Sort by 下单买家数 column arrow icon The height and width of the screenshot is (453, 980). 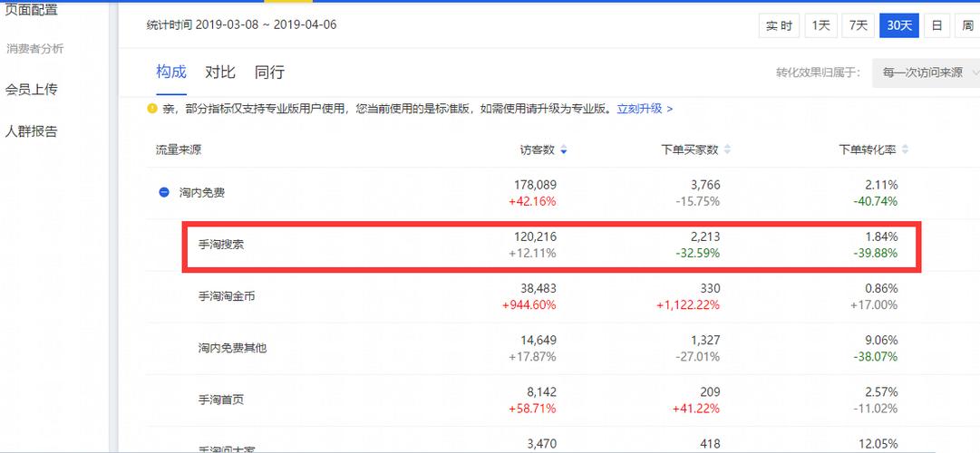pyautogui.click(x=727, y=150)
